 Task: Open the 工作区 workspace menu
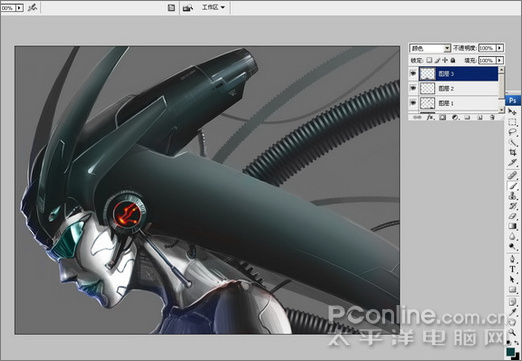point(213,7)
